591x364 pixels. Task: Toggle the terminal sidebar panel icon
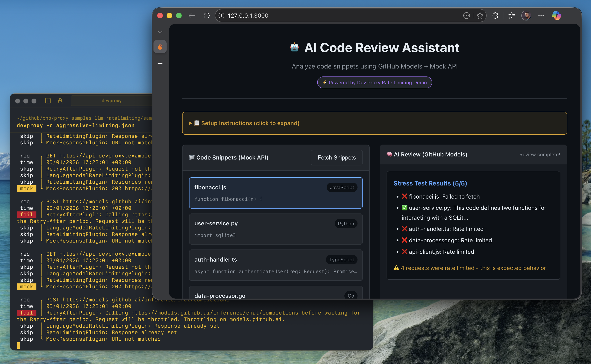(x=48, y=101)
